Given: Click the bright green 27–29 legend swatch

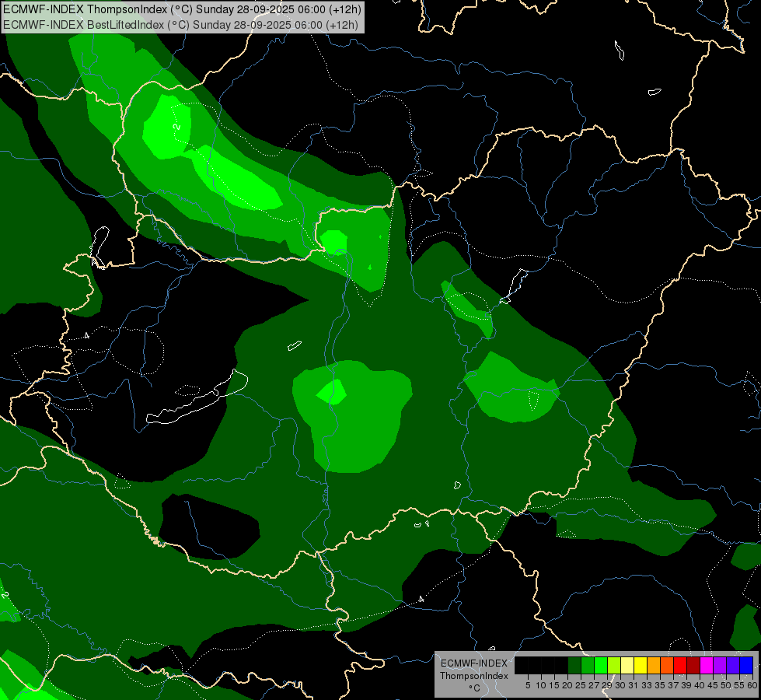Looking at the screenshot, I should point(601,665).
